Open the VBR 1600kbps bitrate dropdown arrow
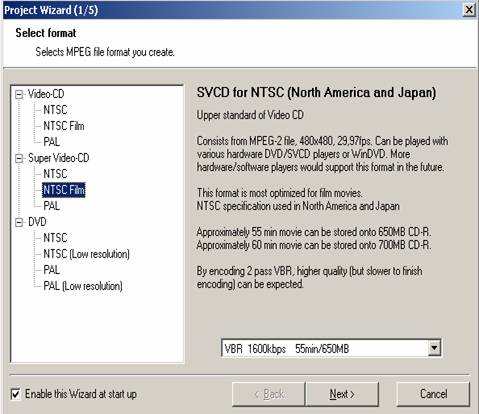479x414 pixels. click(x=434, y=348)
